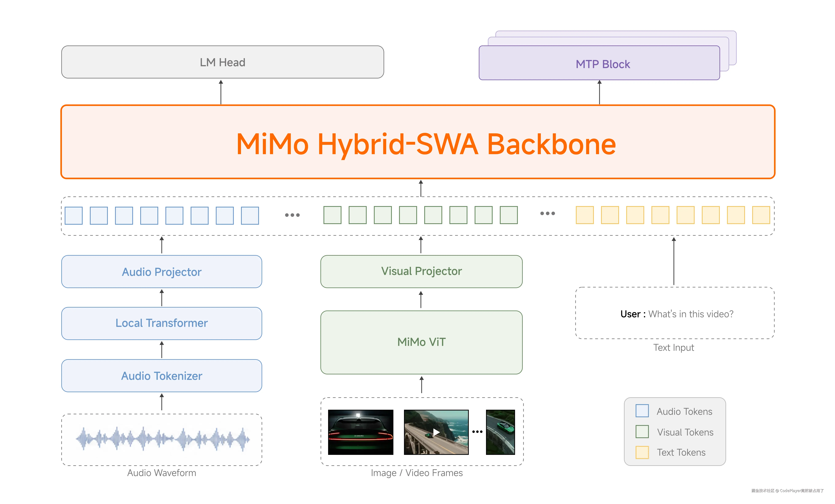
Task: Click the last yellow text token square
Action: [761, 215]
